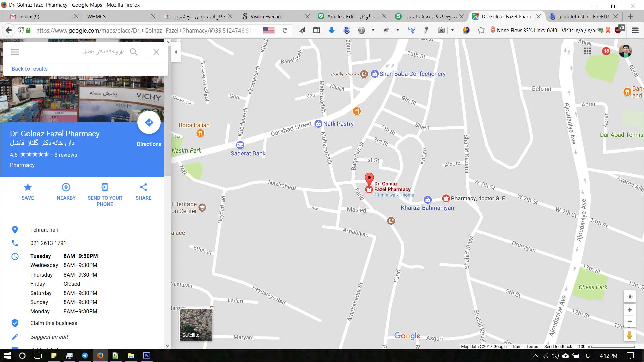Image resolution: width=644 pixels, height=362 pixels.
Task: Click the pharmacy photo header
Action: [x=82, y=99]
